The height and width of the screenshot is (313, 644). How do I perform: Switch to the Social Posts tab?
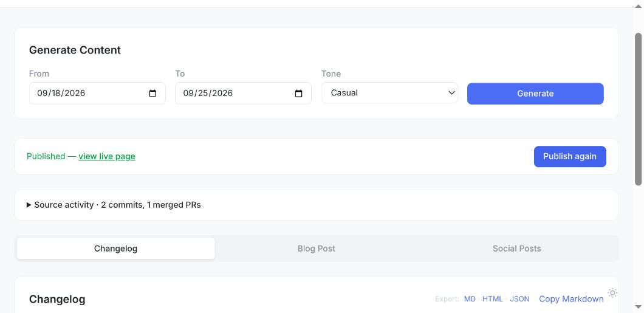[516, 249]
